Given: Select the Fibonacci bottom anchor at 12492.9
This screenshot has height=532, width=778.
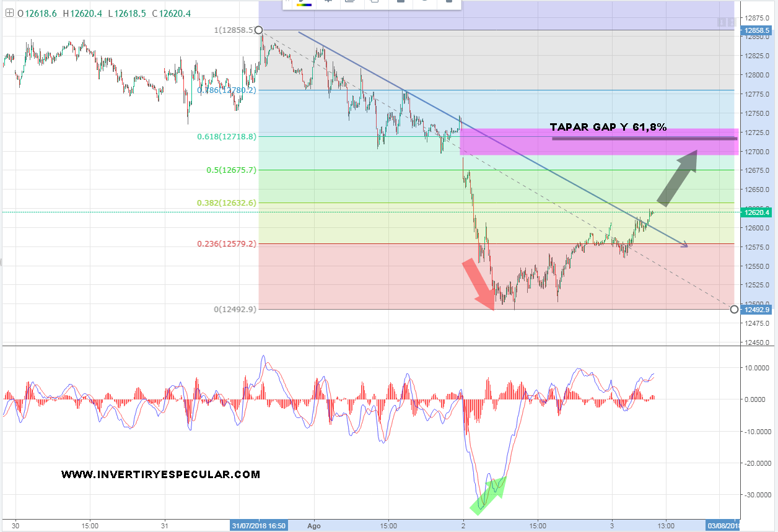Looking at the screenshot, I should [x=734, y=309].
